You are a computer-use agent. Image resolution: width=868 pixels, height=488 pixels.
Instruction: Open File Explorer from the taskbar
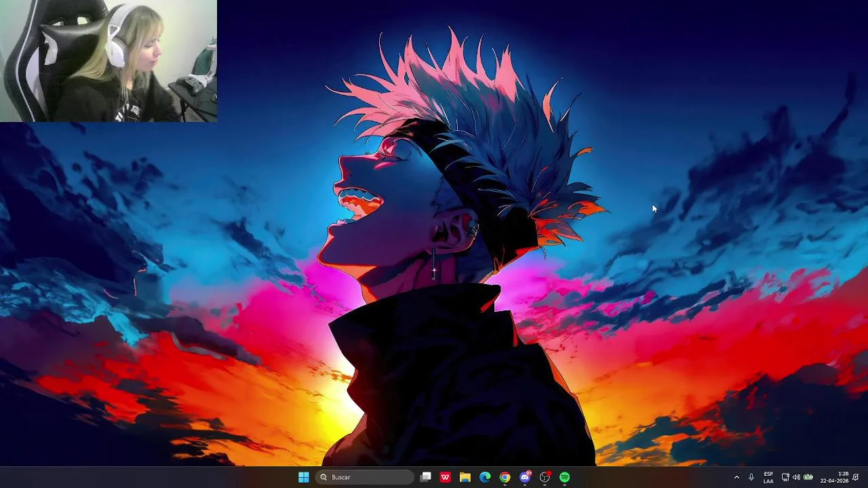(465, 477)
